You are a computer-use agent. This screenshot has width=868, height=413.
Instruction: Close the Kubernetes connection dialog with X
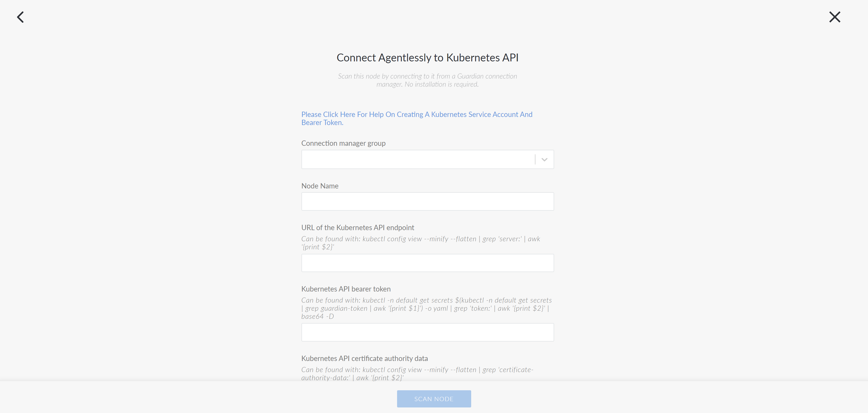click(835, 17)
